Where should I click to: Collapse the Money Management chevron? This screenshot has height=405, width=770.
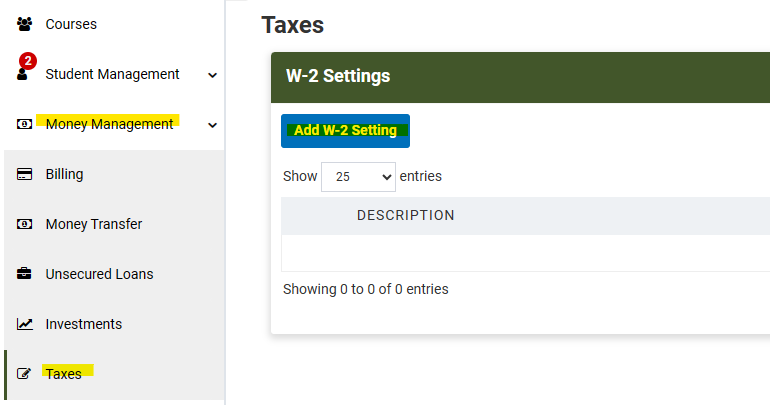click(212, 125)
